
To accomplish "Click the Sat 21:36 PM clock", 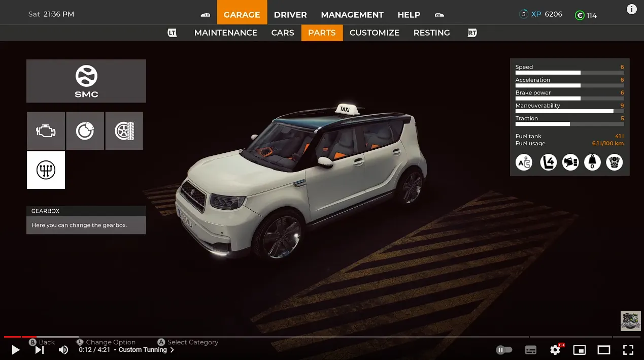I will point(51,14).
